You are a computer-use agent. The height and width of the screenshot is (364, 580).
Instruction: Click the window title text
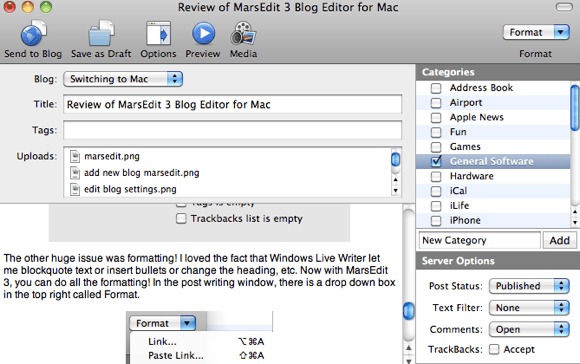coord(288,7)
